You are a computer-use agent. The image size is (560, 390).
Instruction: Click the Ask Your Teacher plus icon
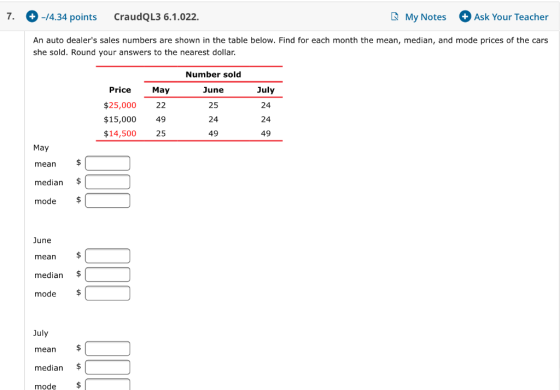465,16
